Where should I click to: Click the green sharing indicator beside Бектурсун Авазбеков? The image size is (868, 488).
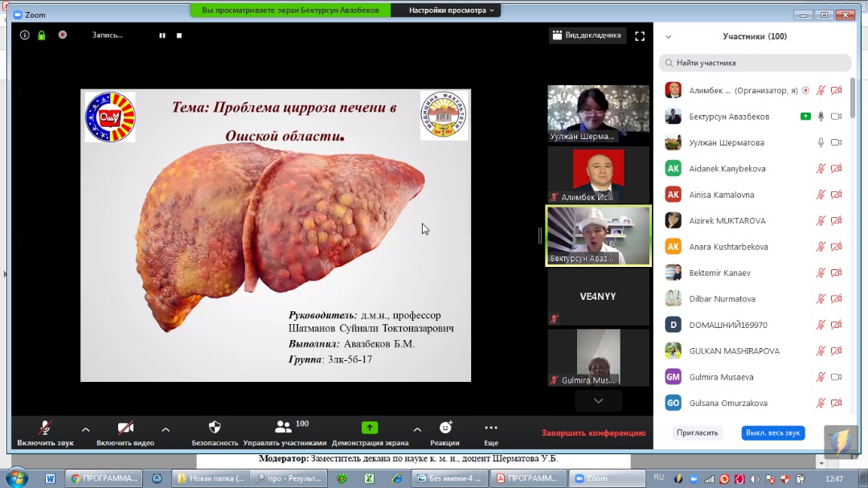[x=805, y=117]
